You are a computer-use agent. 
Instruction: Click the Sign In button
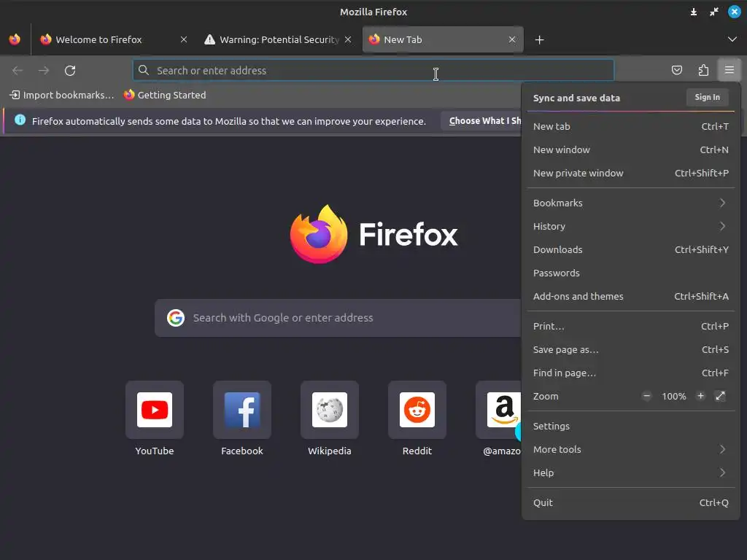[707, 97]
